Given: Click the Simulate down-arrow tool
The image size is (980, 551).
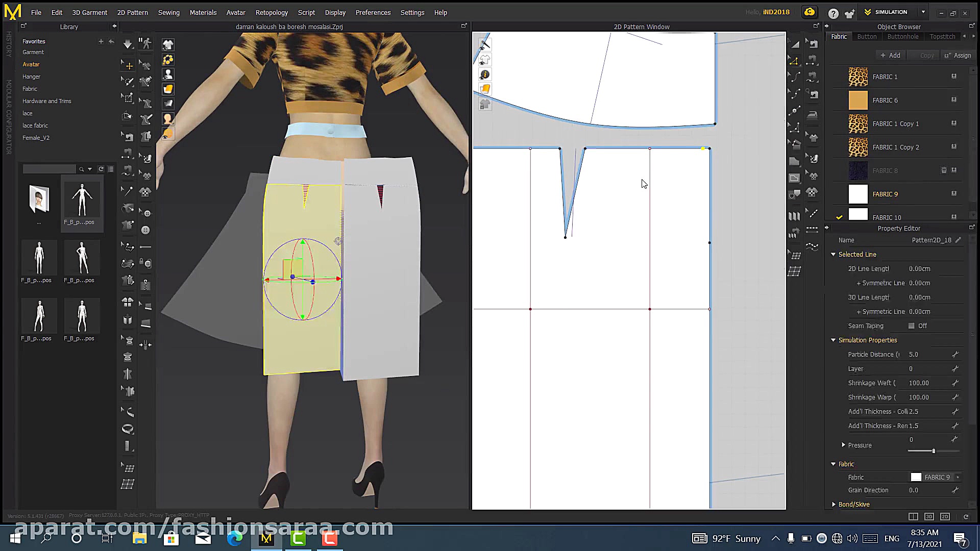Looking at the screenshot, I should pyautogui.click(x=128, y=44).
